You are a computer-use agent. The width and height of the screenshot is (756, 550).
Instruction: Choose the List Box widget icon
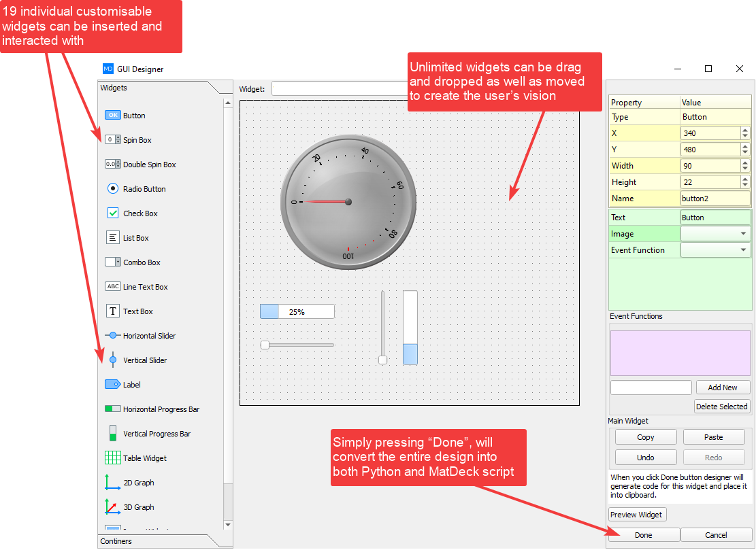click(113, 238)
